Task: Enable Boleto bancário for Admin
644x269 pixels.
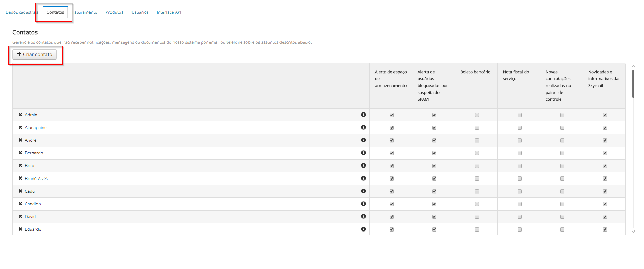Action: [477, 115]
